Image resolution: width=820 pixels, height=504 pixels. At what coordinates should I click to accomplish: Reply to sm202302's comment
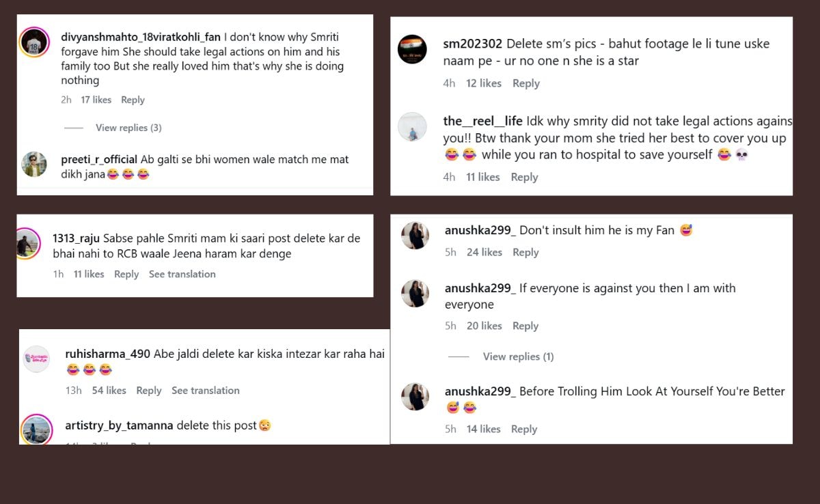(525, 83)
